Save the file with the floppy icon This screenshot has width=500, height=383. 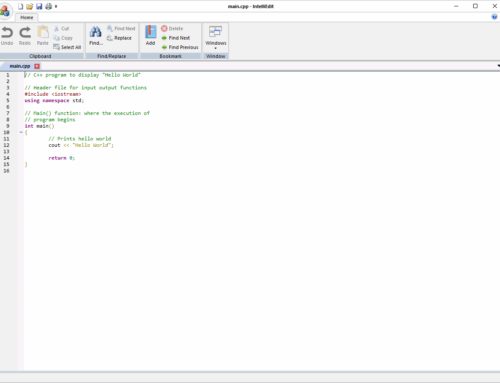[x=39, y=6]
